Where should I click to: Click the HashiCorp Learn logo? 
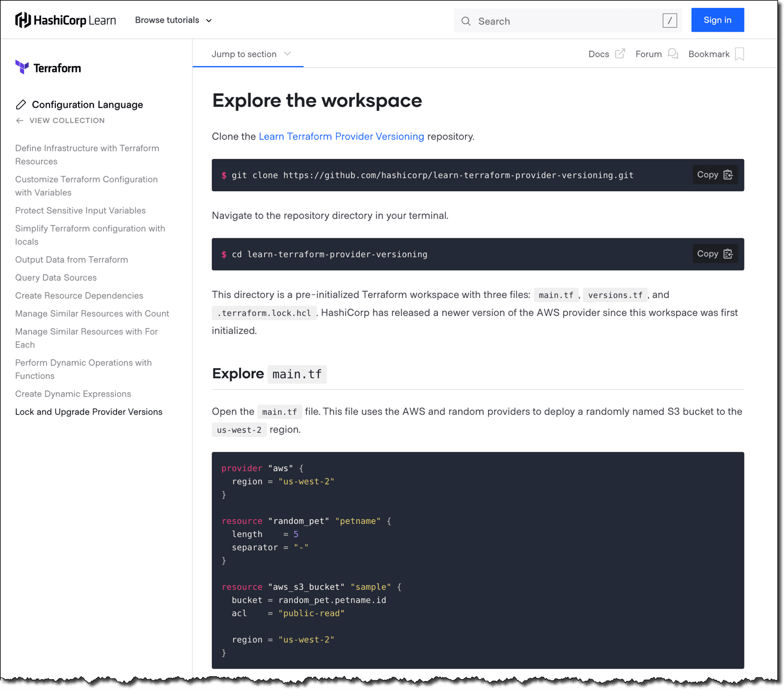tap(65, 20)
